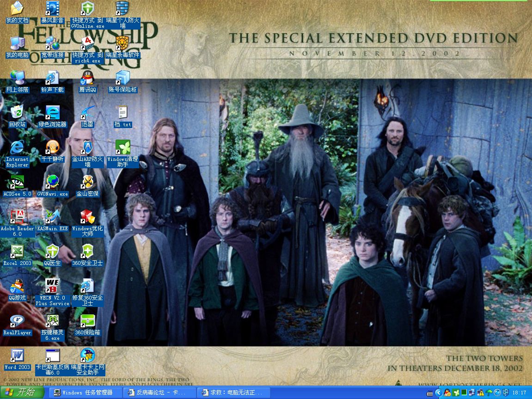Open Windows优化大师 shortcut
The image size is (532, 399).
87,223
